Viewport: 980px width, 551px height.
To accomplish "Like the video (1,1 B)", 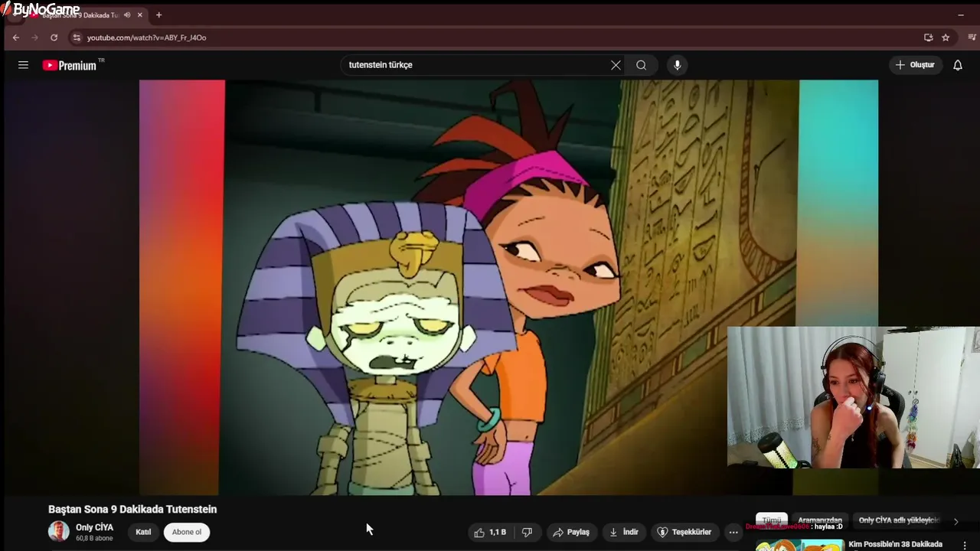I will tap(490, 532).
